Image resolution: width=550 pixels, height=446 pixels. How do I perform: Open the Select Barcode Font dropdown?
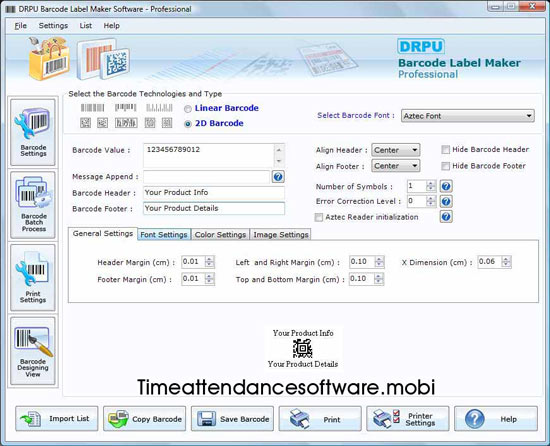click(x=468, y=116)
